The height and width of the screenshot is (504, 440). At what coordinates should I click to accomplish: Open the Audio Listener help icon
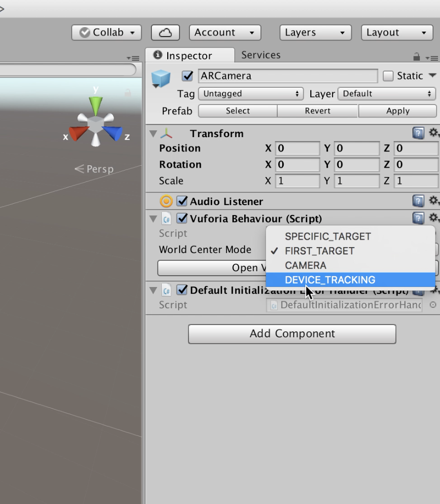(418, 201)
